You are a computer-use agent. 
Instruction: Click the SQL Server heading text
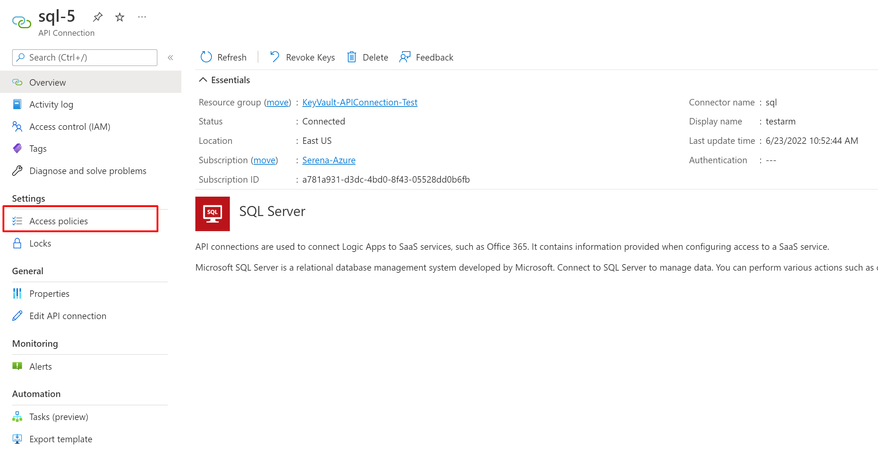coord(272,212)
